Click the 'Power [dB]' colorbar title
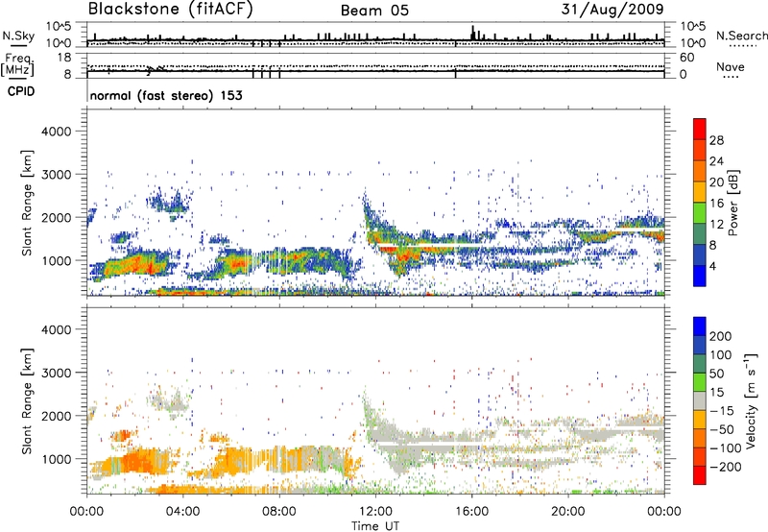The height and width of the screenshot is (532, 768). 732,203
